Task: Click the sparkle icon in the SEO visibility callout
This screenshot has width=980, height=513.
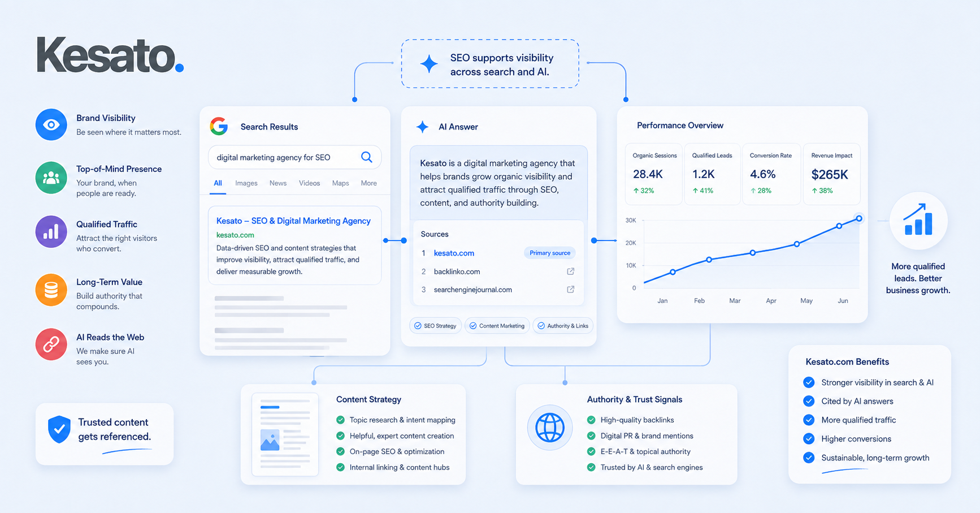Action: pyautogui.click(x=429, y=64)
